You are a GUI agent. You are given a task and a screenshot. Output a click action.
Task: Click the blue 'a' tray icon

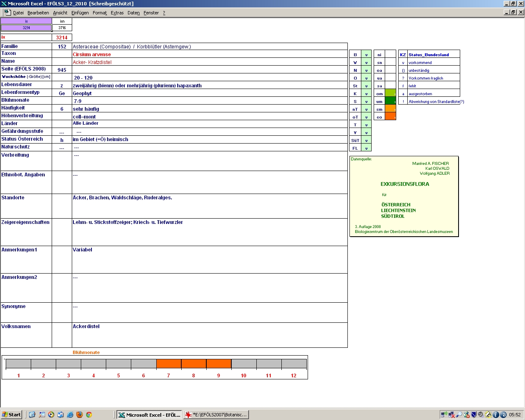click(503, 415)
